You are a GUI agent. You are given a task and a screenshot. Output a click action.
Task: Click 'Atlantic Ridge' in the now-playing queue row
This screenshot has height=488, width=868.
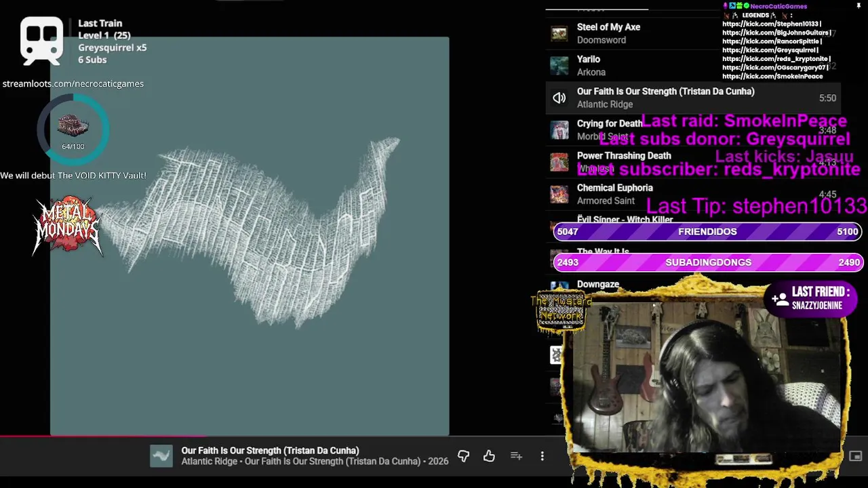pyautogui.click(x=605, y=104)
